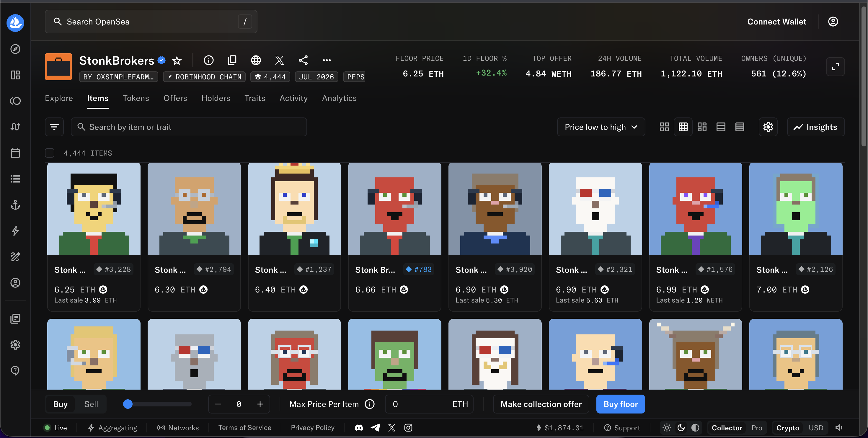This screenshot has height=438, width=868.
Task: Switch to the compact grid view
Action: coord(683,127)
